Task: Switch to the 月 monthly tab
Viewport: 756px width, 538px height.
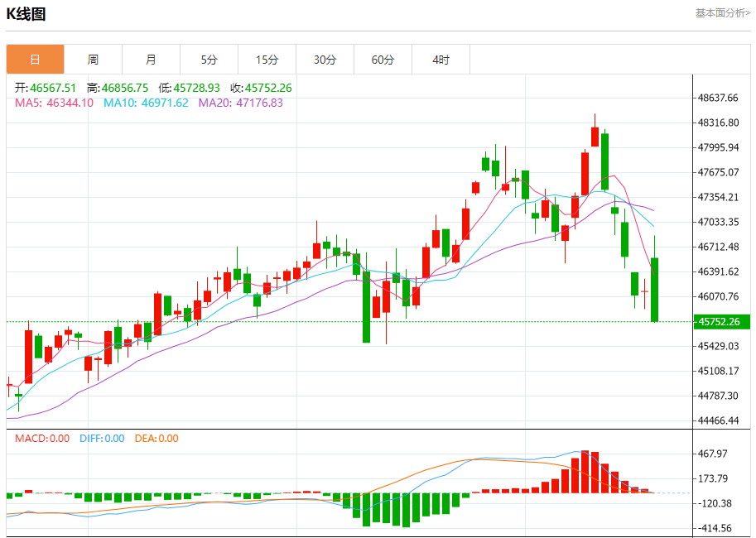Action: [151, 60]
